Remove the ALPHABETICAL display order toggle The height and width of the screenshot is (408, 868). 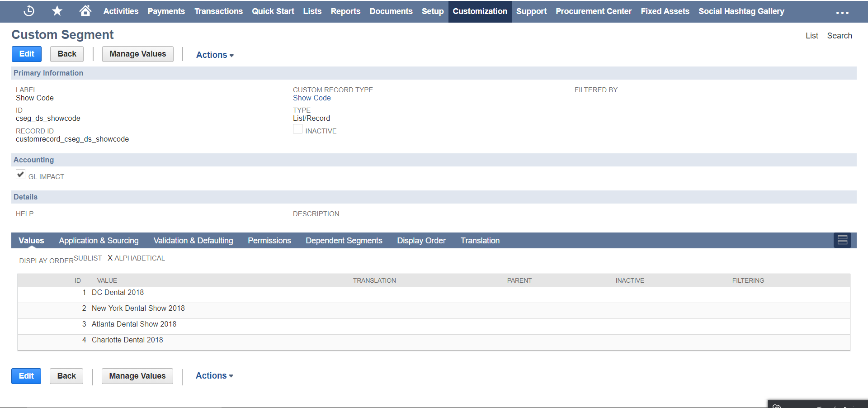[109, 258]
